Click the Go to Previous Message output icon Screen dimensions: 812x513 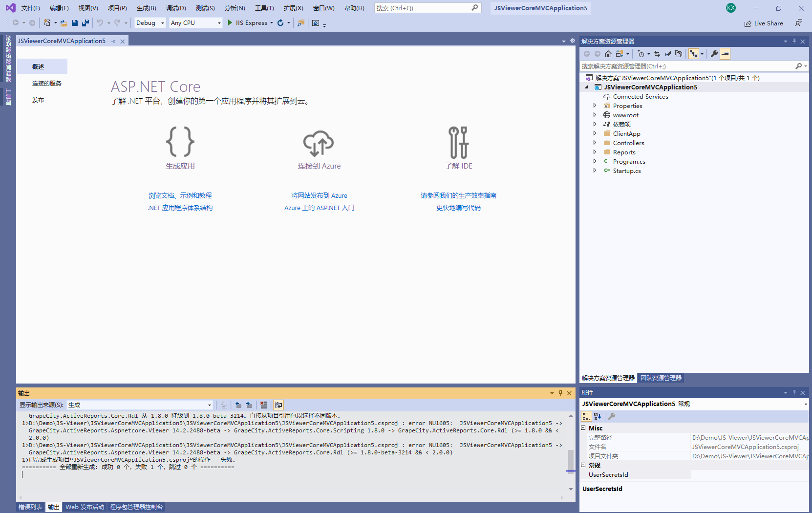[x=238, y=405]
